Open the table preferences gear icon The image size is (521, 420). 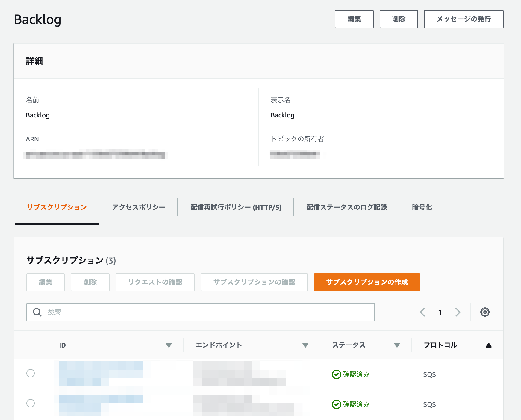tap(485, 312)
